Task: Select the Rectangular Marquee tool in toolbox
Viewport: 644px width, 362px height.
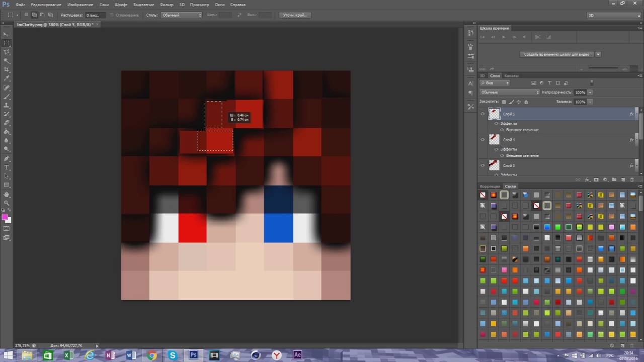Action: point(7,43)
